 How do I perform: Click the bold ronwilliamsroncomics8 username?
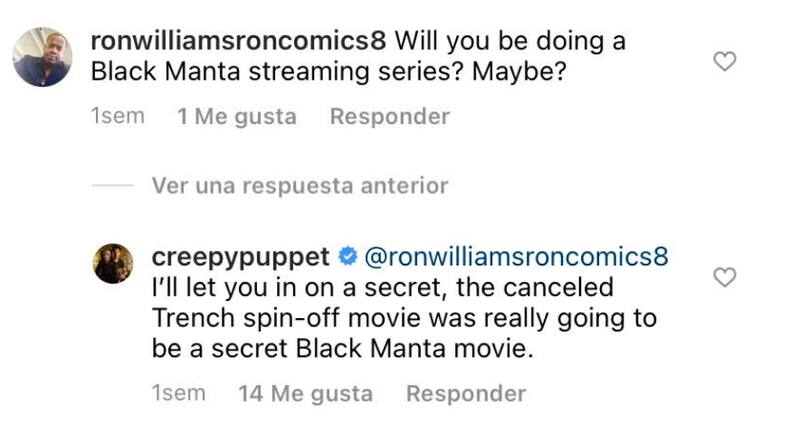point(238,41)
